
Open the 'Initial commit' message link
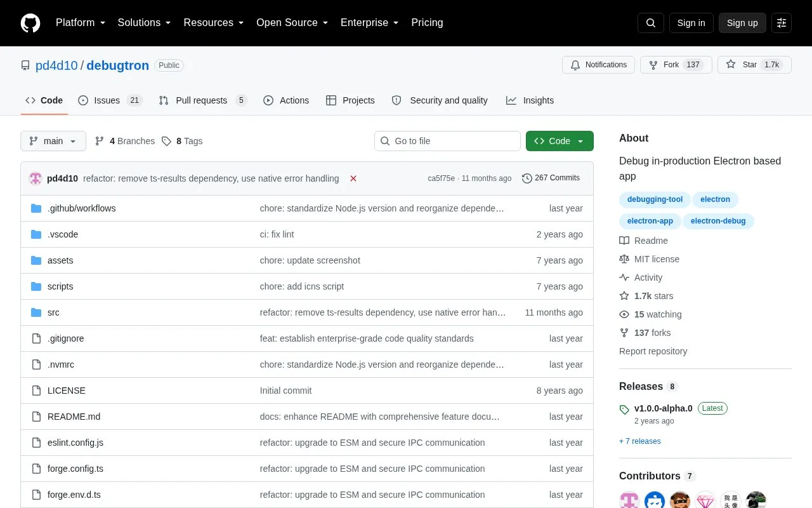286,391
